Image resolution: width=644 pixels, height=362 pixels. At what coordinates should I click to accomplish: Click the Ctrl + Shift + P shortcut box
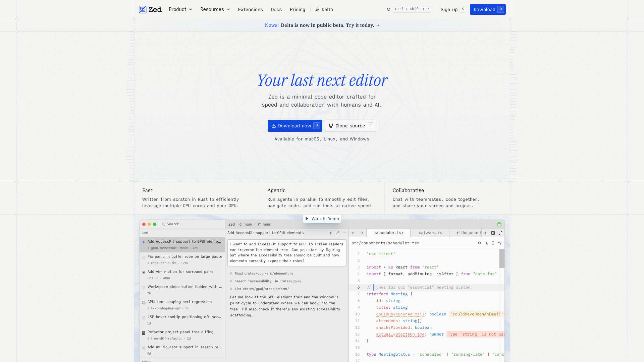(412, 9)
